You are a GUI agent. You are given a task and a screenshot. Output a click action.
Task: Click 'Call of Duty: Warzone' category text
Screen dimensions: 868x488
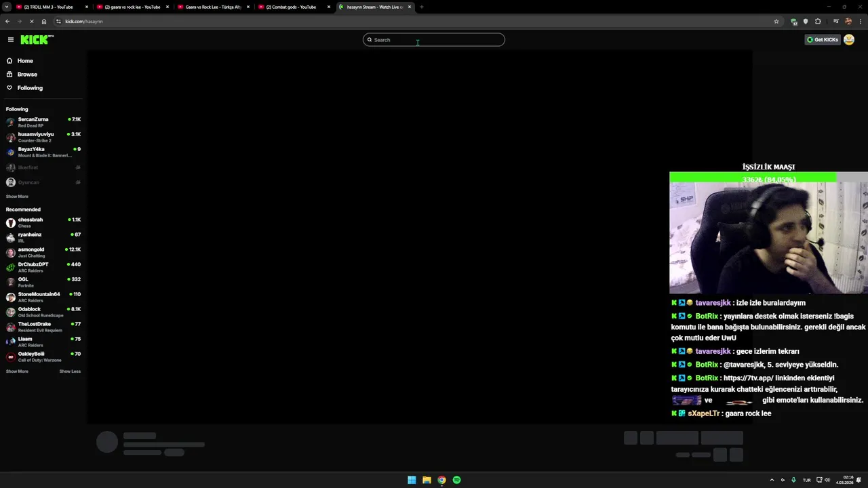click(x=41, y=361)
